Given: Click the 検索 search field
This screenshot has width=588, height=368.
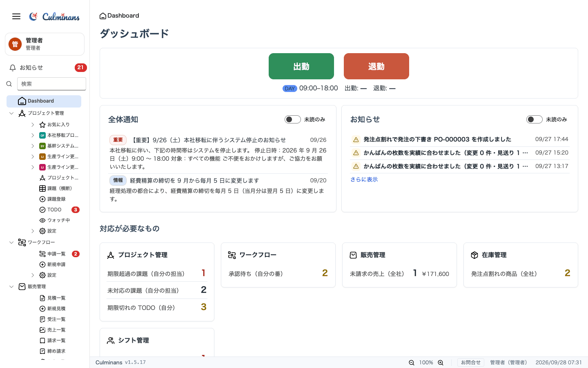Looking at the screenshot, I should pos(51,84).
